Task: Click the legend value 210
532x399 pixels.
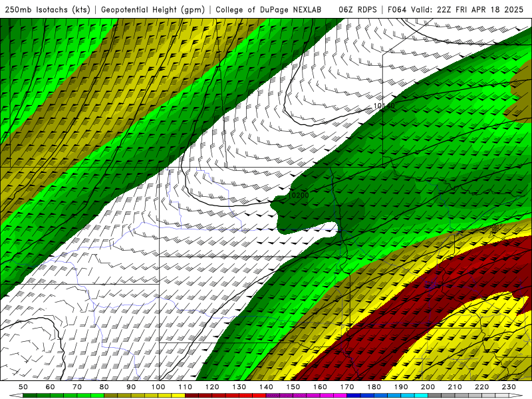Action: [x=455, y=387]
